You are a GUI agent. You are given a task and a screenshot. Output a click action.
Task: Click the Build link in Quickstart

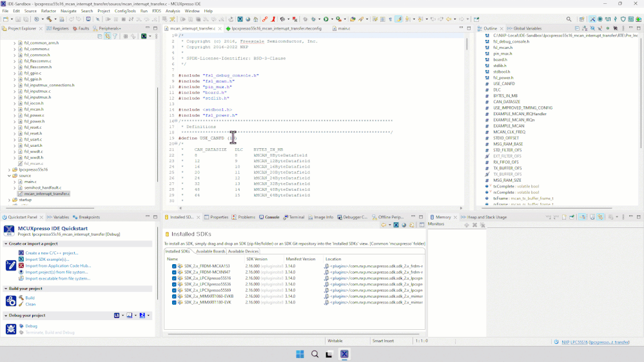(x=30, y=298)
